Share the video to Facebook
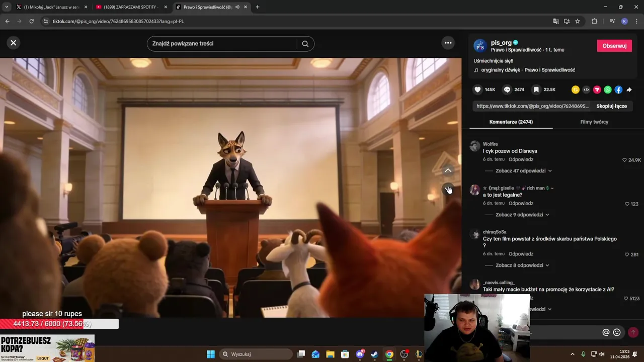Viewport: 644px width, 362px height. (618, 89)
